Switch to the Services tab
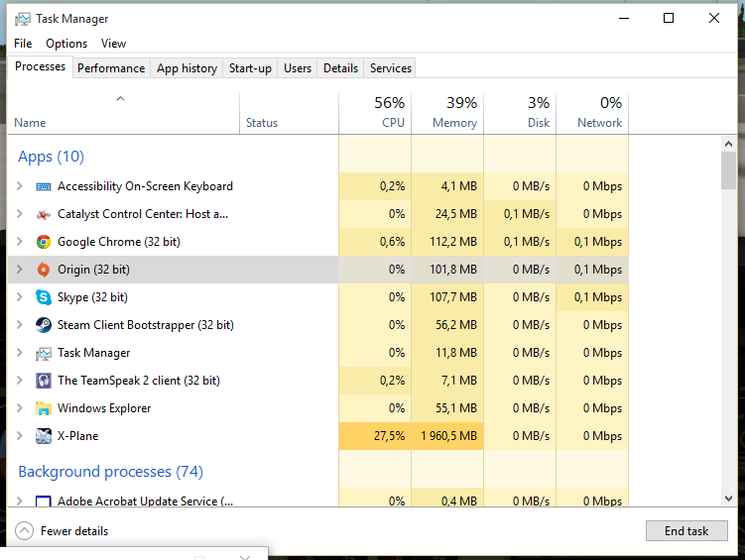 pos(391,68)
